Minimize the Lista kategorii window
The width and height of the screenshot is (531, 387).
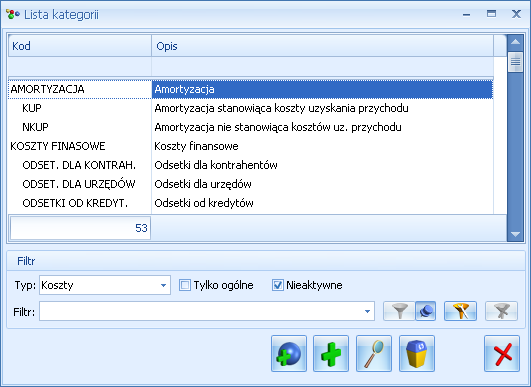coord(467,15)
